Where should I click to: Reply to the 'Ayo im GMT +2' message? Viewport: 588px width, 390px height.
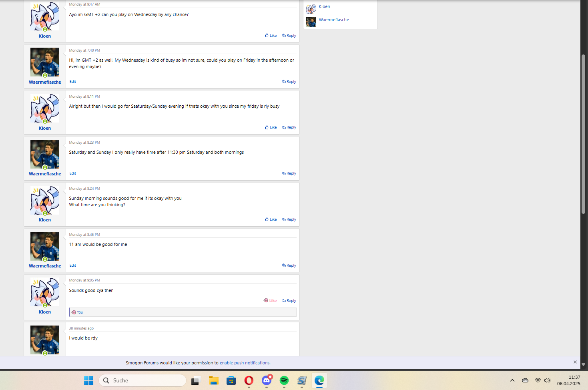(289, 36)
